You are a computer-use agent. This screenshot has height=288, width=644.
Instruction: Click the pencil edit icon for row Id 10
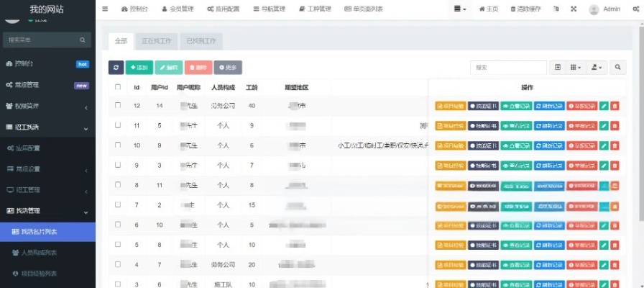click(604, 145)
